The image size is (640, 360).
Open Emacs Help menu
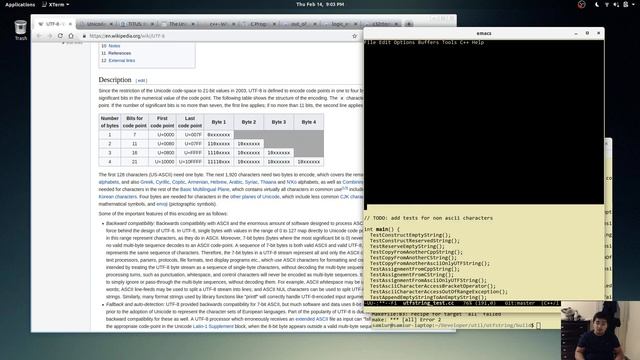478,42
